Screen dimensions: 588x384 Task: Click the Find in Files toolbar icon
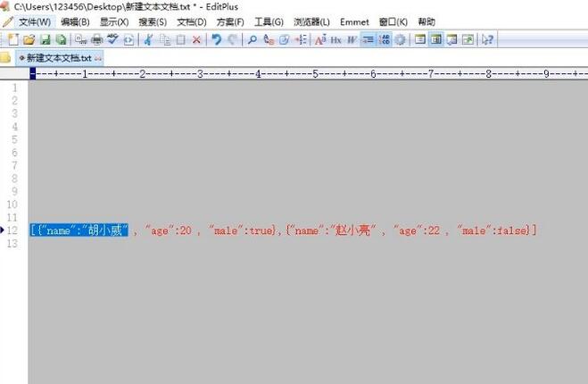pyautogui.click(x=285, y=39)
